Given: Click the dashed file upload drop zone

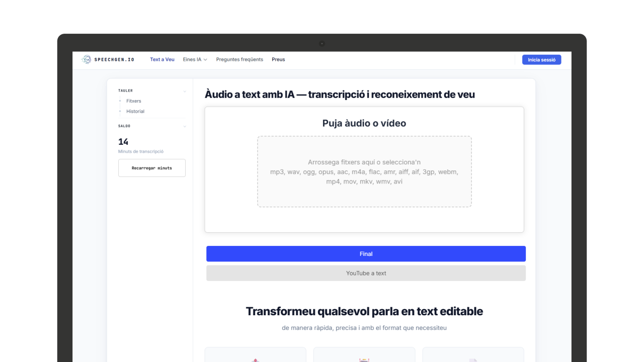Looking at the screenshot, I should pyautogui.click(x=364, y=171).
